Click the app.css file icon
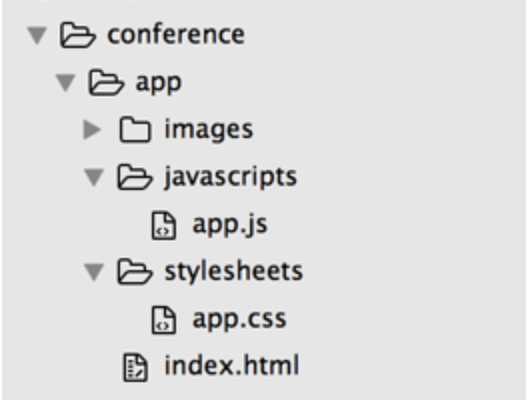The height and width of the screenshot is (400, 528). [164, 320]
